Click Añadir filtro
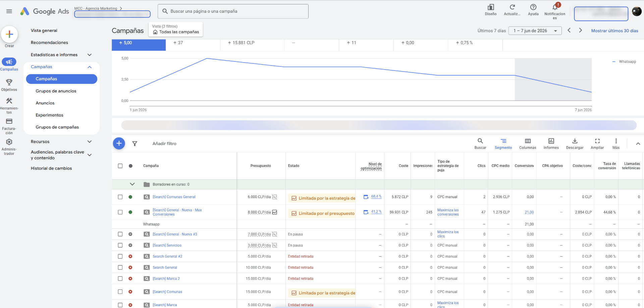This screenshot has width=644, height=308. [164, 144]
